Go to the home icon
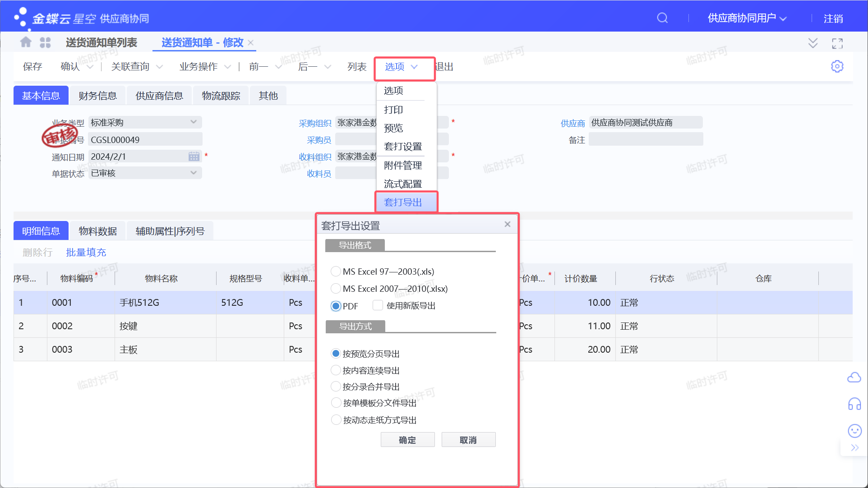 coord(26,42)
